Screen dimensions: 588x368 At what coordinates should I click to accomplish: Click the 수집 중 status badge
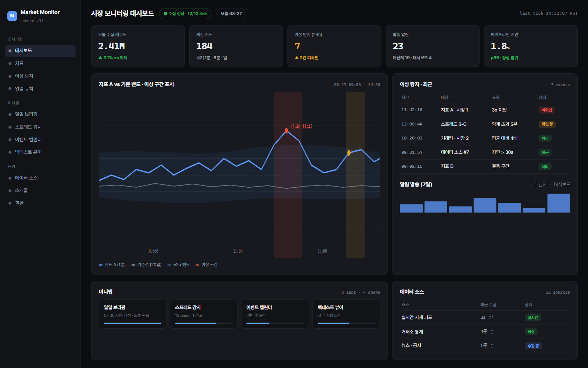click(x=533, y=346)
